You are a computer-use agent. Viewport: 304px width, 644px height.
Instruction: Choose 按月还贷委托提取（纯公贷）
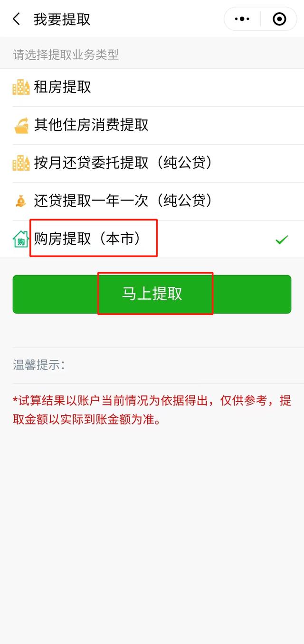click(152, 163)
